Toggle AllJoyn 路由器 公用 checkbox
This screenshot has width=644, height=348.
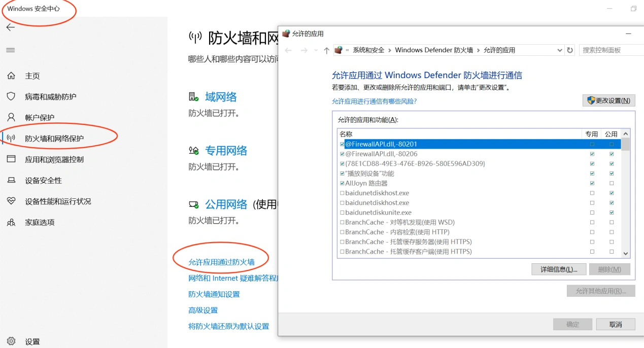point(612,183)
